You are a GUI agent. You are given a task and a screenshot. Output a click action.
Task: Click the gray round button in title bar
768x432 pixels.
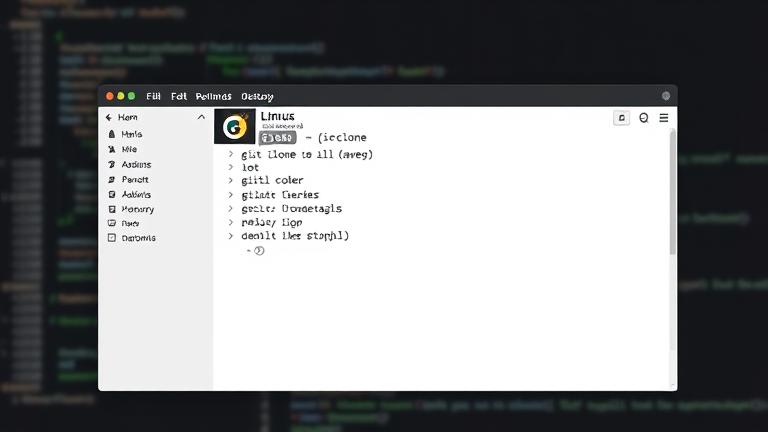tap(666, 96)
